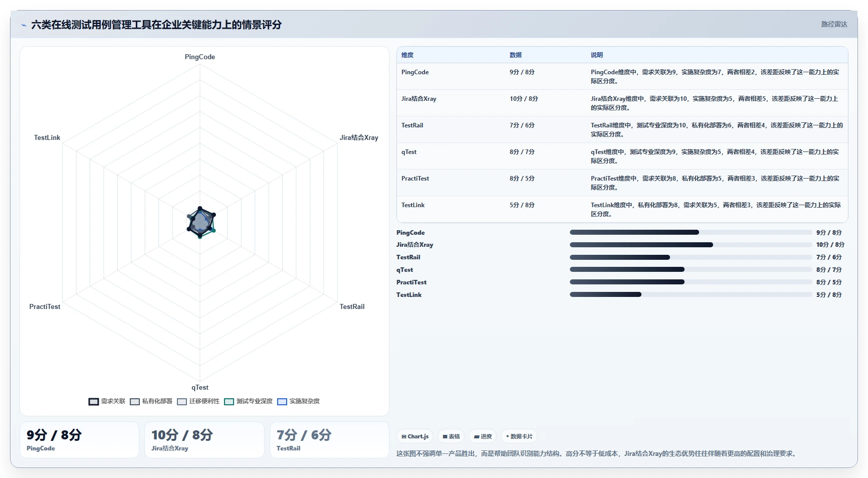Screen dimensions: 868x478
Task: Select the PingCode table row name
Action: click(x=415, y=72)
